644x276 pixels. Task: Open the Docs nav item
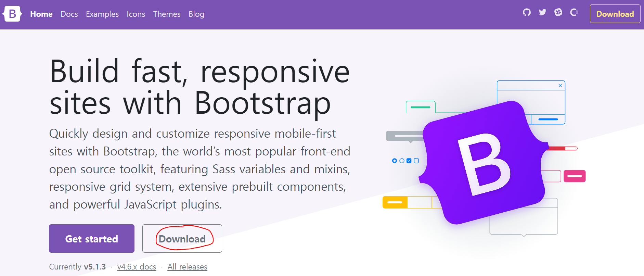pyautogui.click(x=69, y=14)
